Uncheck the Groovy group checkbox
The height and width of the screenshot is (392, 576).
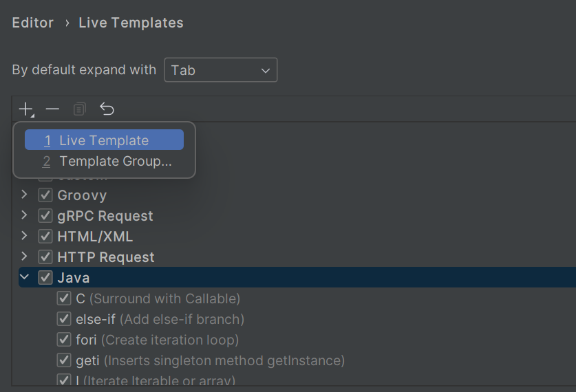(x=45, y=195)
